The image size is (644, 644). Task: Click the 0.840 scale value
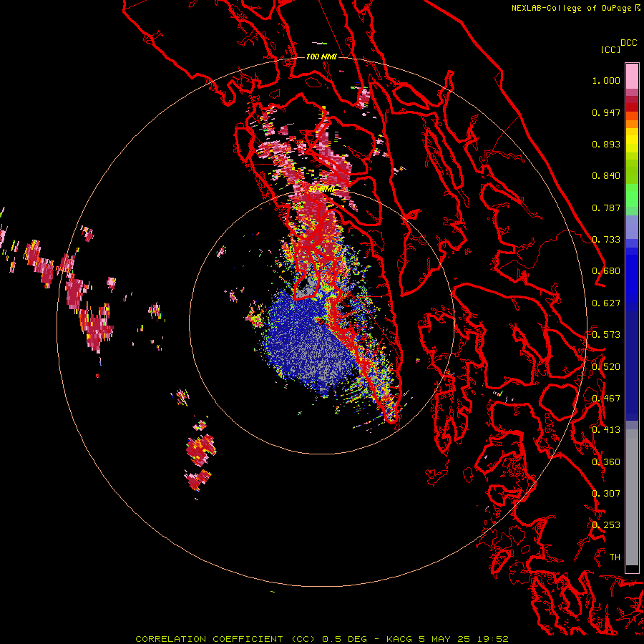point(606,176)
